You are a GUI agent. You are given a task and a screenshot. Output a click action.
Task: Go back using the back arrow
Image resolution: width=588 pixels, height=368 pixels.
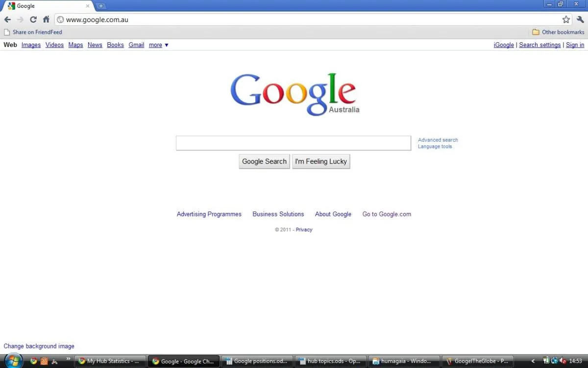click(7, 20)
